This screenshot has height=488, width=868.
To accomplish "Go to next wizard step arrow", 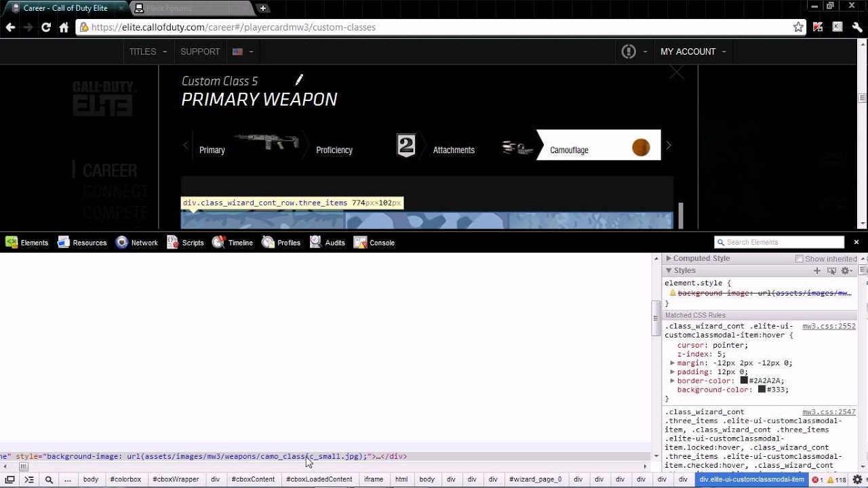I will pos(669,145).
